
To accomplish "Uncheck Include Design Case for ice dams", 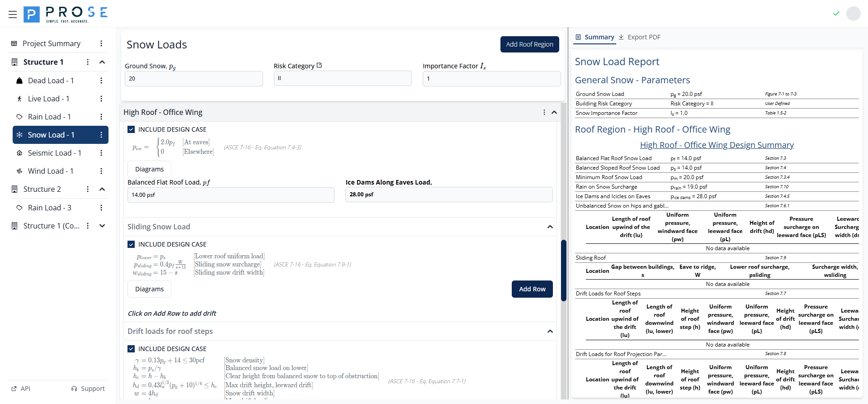I will [x=131, y=129].
